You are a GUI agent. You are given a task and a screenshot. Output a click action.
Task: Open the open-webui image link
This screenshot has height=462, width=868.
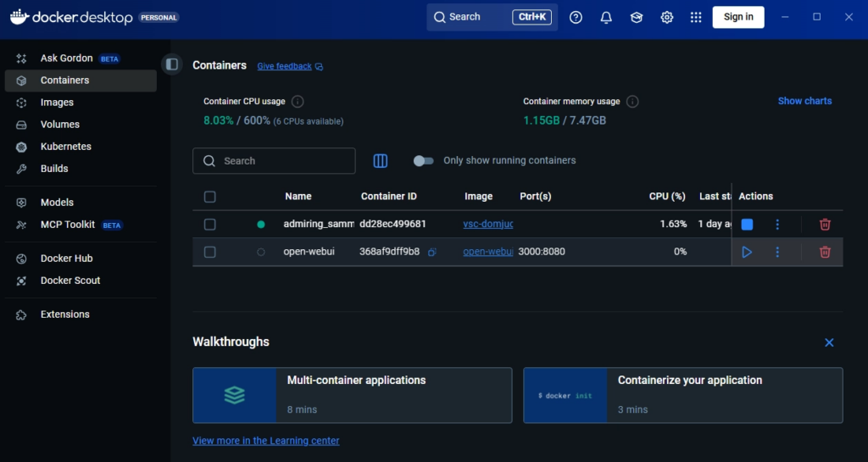(487, 252)
